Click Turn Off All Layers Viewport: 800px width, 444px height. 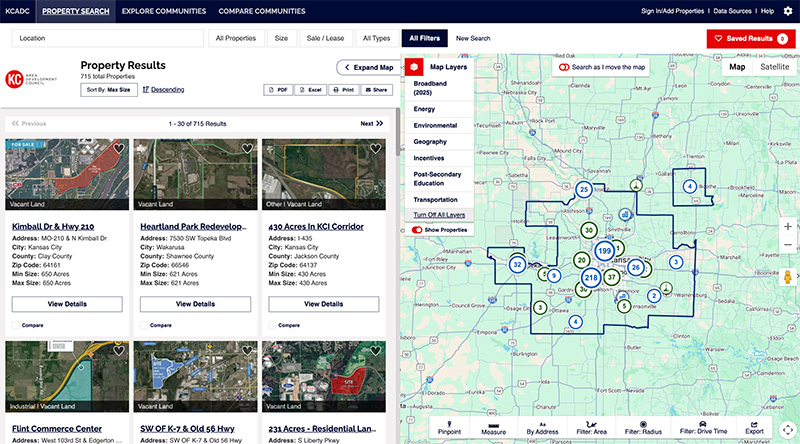pos(439,215)
